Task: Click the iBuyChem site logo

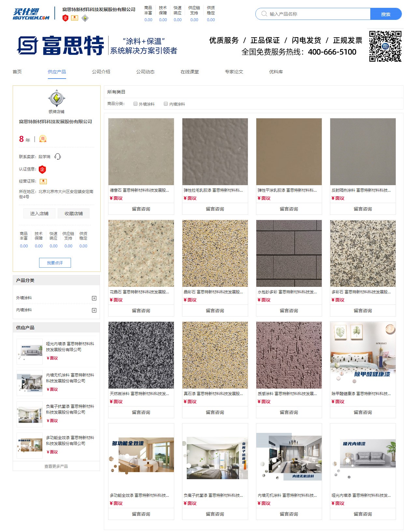Action: point(31,14)
